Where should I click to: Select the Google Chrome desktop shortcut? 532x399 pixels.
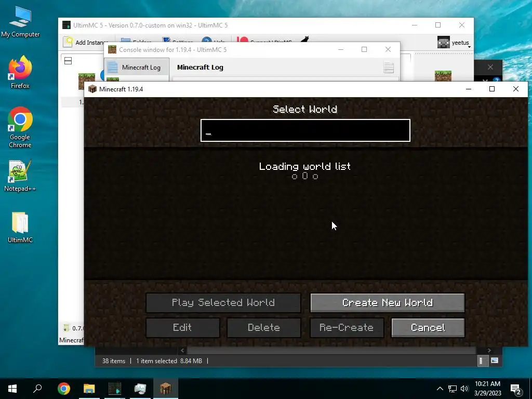[20, 128]
